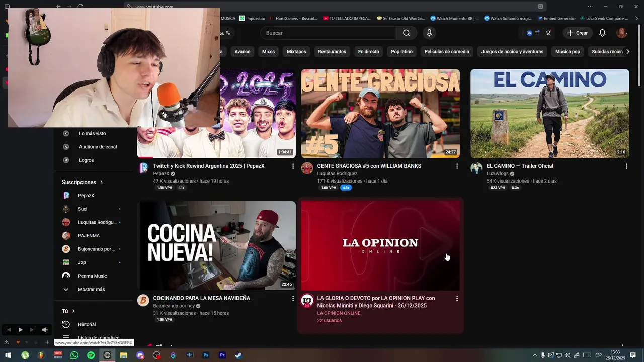The image size is (644, 362).
Task: Open options menu for Twitch y Kick Rewind video
Action: [293, 166]
